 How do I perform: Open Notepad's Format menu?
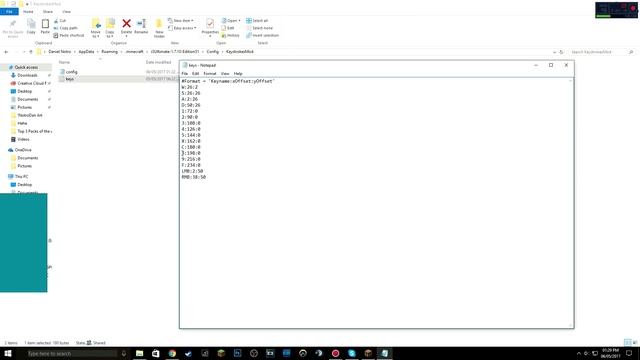click(210, 73)
